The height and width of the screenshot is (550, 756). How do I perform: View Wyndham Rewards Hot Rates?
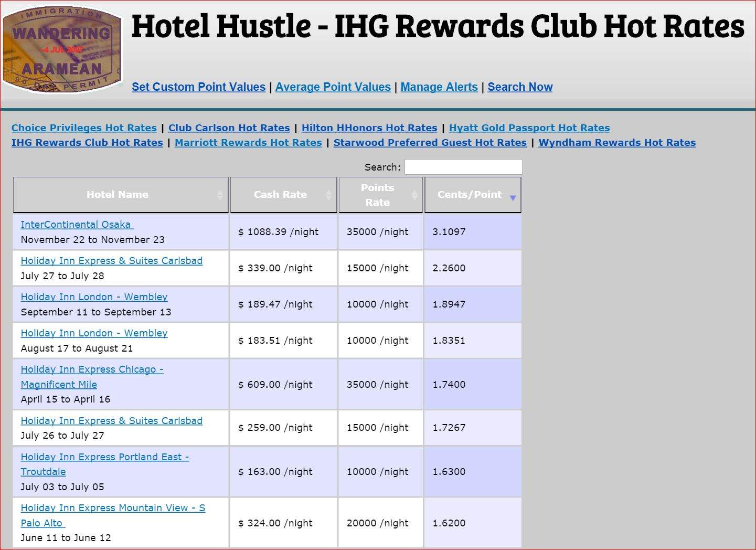click(x=616, y=143)
